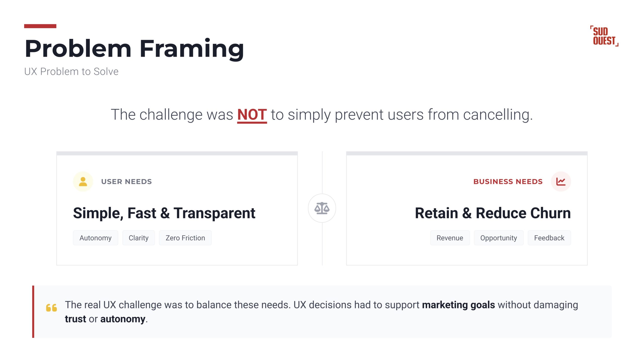
Task: Click the Problem Framing title
Action: (134, 49)
